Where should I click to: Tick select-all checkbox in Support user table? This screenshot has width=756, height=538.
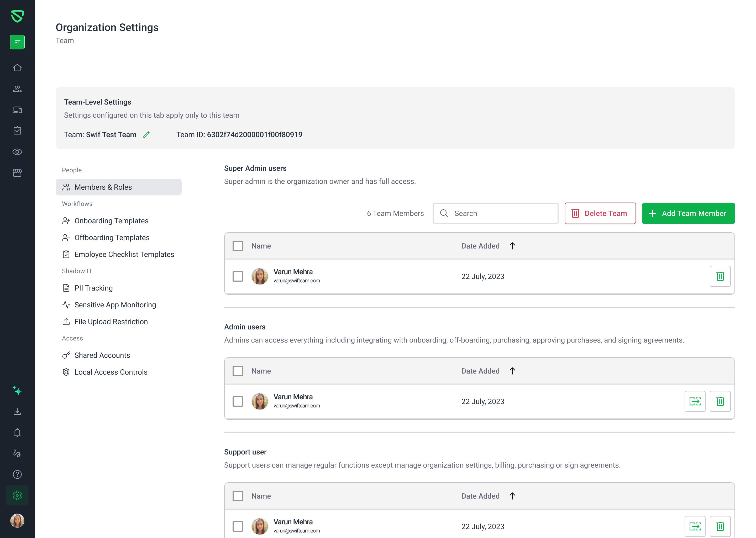tap(238, 496)
